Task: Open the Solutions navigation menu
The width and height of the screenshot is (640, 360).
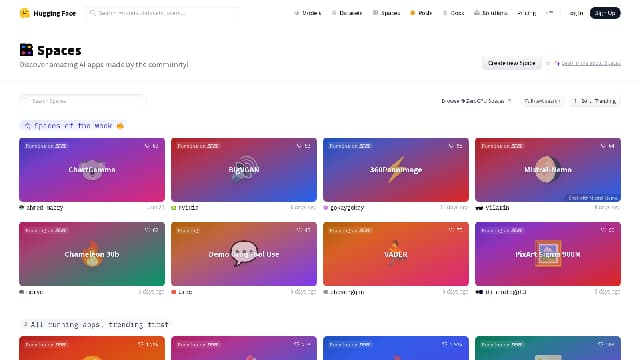Action: [491, 13]
